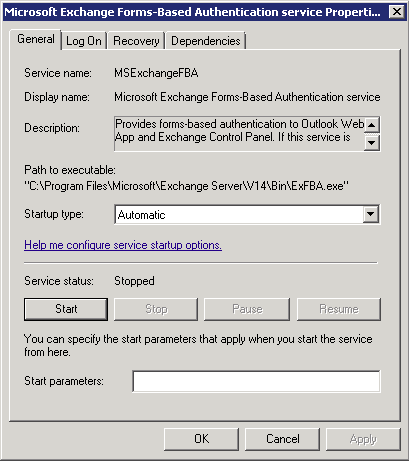This screenshot has height=462, width=409.
Task: Select the MSExchangeFBA service name text
Action: [x=156, y=73]
